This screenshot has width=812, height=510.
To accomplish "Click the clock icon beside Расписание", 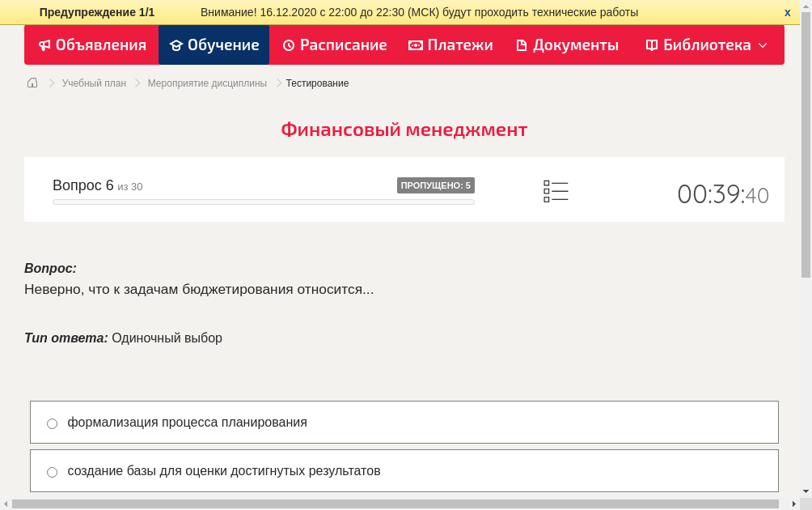I will tap(287, 45).
